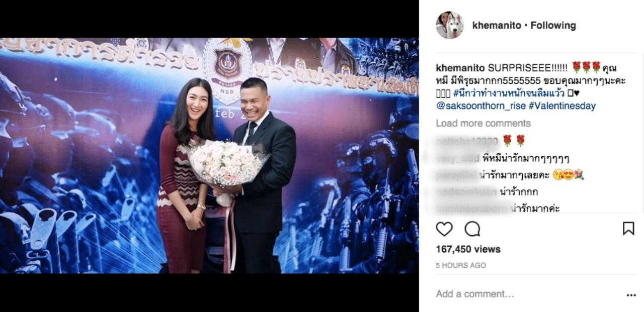Open comments with the speech bubble icon
The height and width of the screenshot is (312, 644).
(472, 229)
